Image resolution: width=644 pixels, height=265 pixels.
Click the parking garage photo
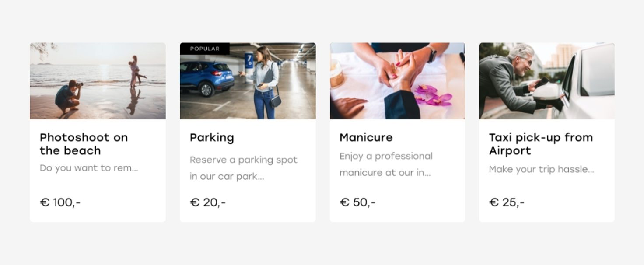click(248, 81)
